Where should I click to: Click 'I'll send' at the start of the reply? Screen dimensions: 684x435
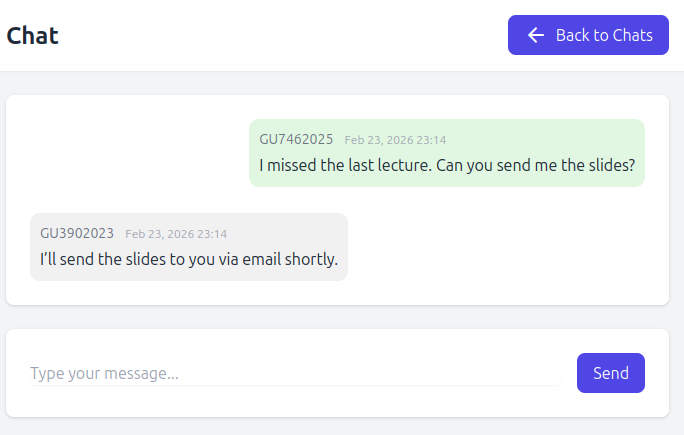coord(67,260)
